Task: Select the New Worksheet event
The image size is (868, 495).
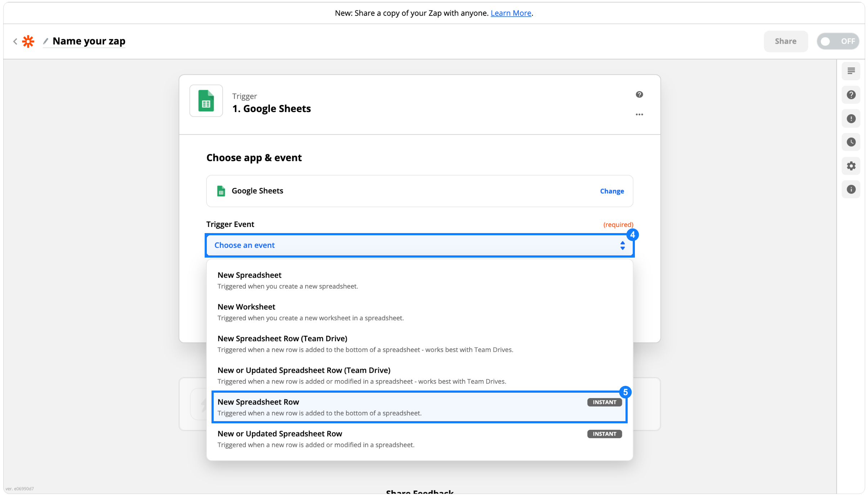Action: [419, 312]
